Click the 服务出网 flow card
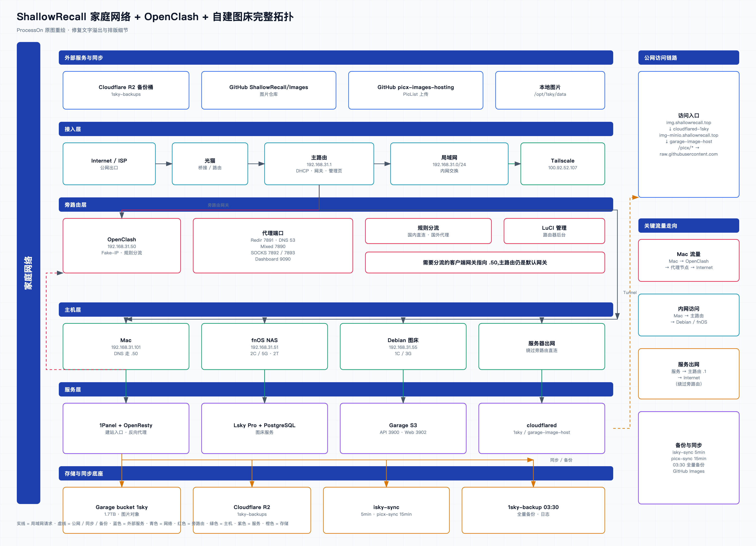 (x=689, y=374)
